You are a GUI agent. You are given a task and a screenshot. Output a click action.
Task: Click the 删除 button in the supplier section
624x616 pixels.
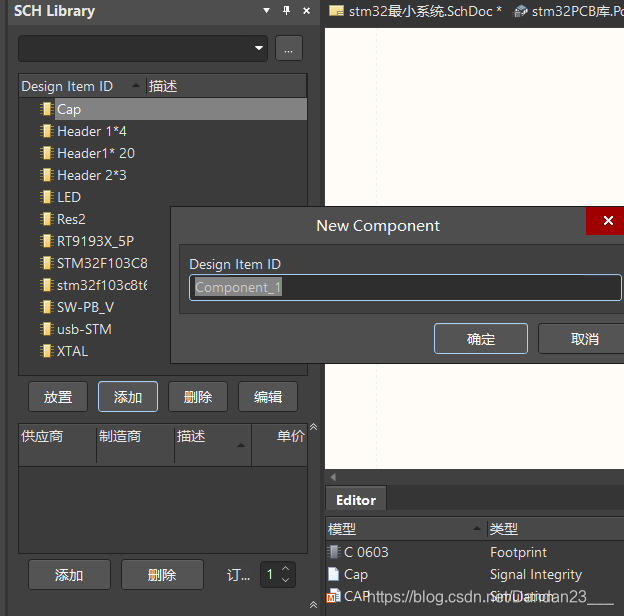pos(162,575)
